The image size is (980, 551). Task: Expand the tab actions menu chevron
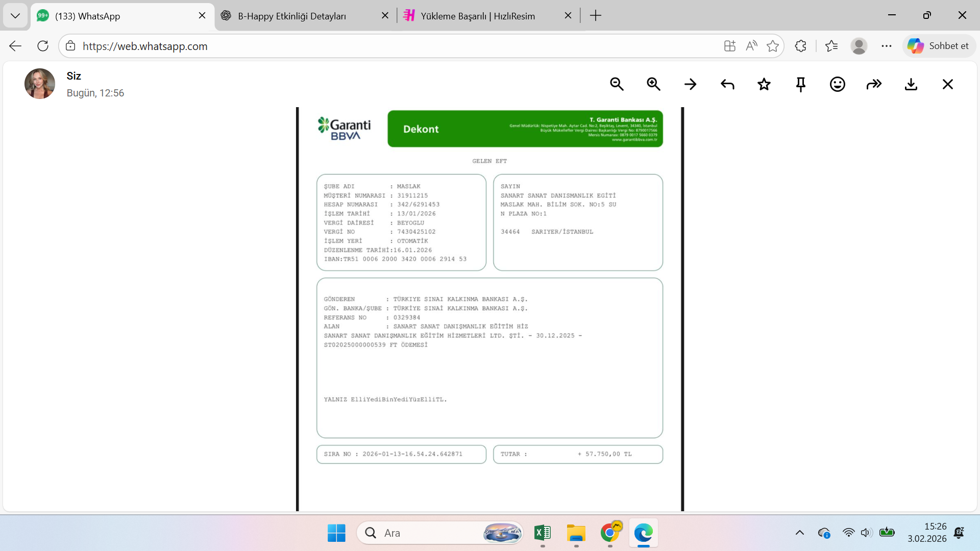15,16
